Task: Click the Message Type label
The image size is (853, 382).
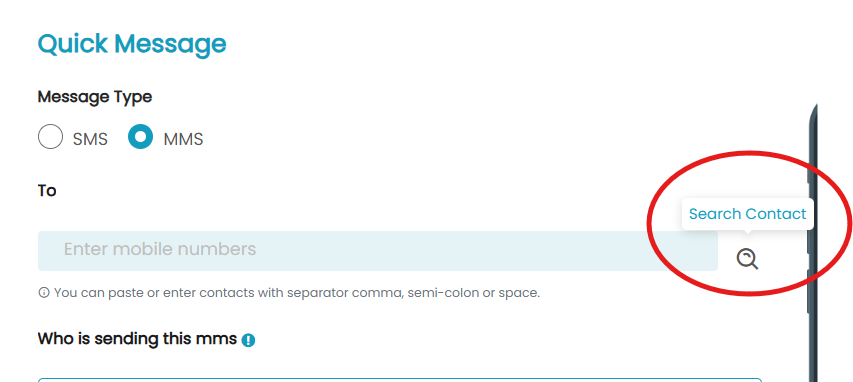Action: point(95,97)
